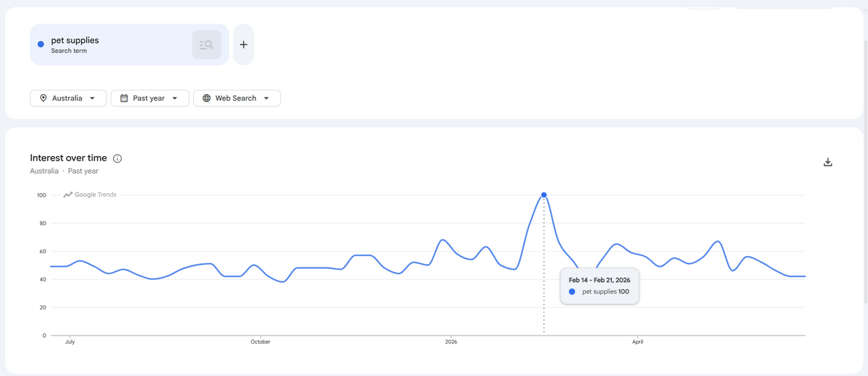Click the location pin icon in Australia filter
The width and height of the screenshot is (868, 376).
tap(43, 98)
